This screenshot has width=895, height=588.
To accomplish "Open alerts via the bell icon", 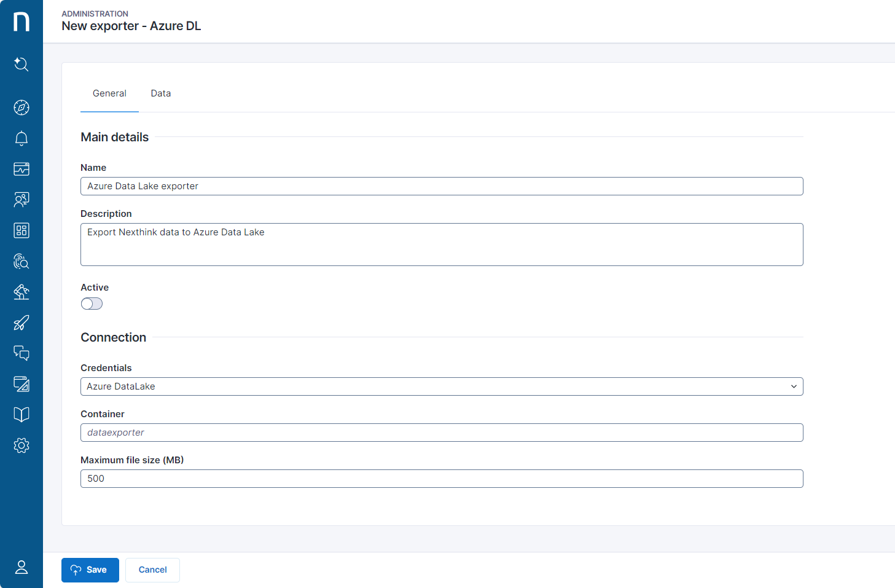I will click(21, 138).
